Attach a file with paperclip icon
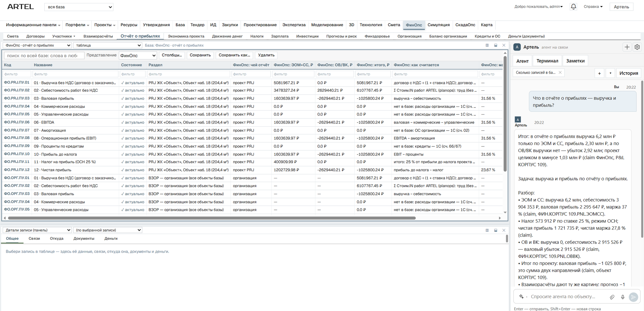Viewport: 644px width, 311px height. [x=612, y=297]
